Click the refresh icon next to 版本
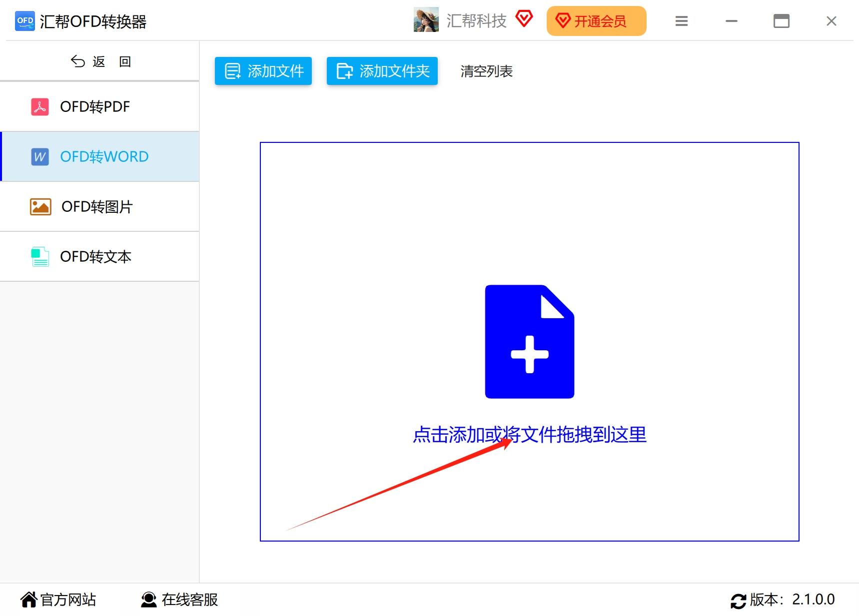The height and width of the screenshot is (616, 859). point(739,600)
